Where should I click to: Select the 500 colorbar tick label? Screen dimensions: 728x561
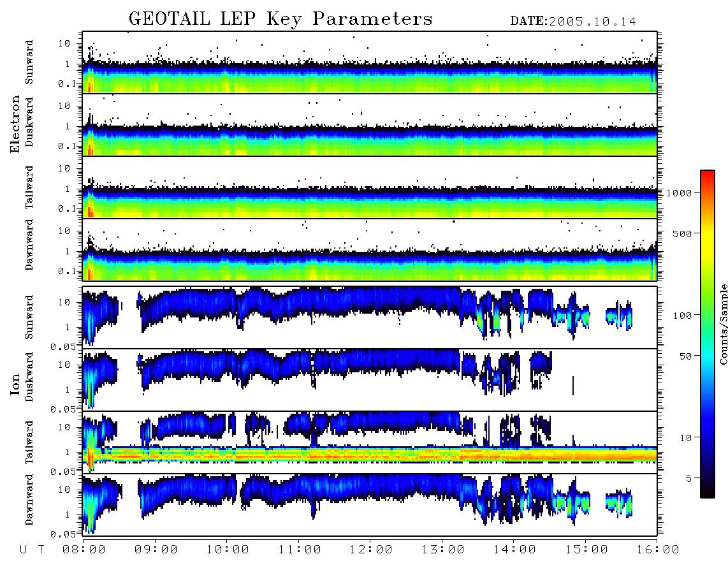pyautogui.click(x=682, y=233)
